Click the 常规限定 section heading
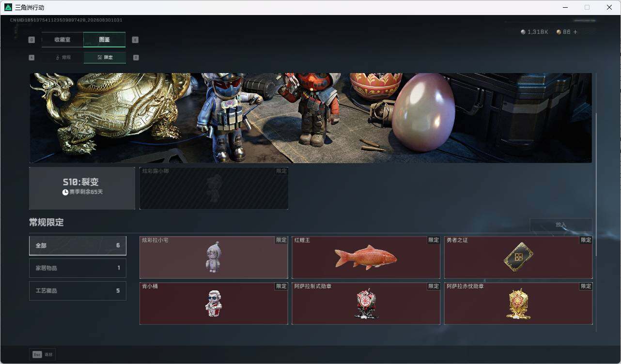Image resolution: width=621 pixels, height=364 pixels. point(47,223)
